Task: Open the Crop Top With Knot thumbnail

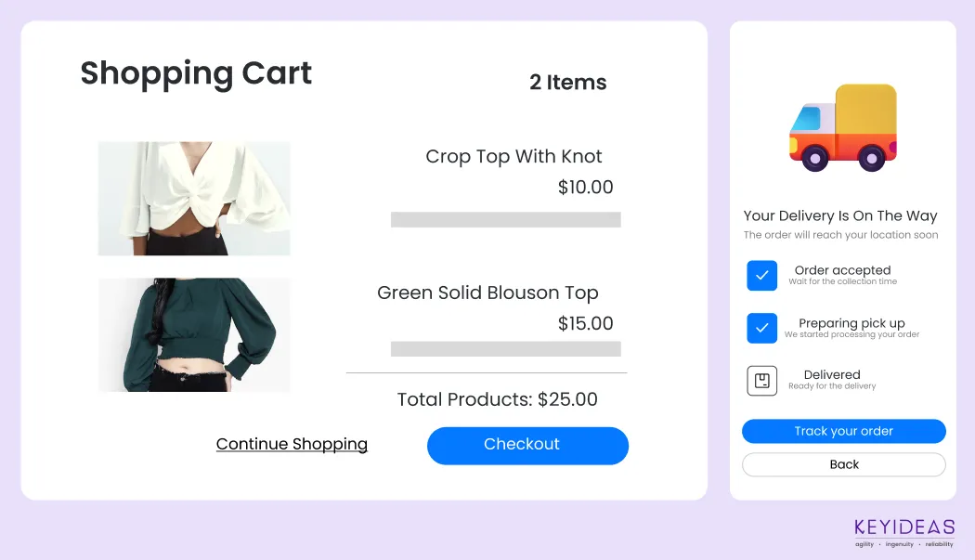Action: (x=194, y=199)
